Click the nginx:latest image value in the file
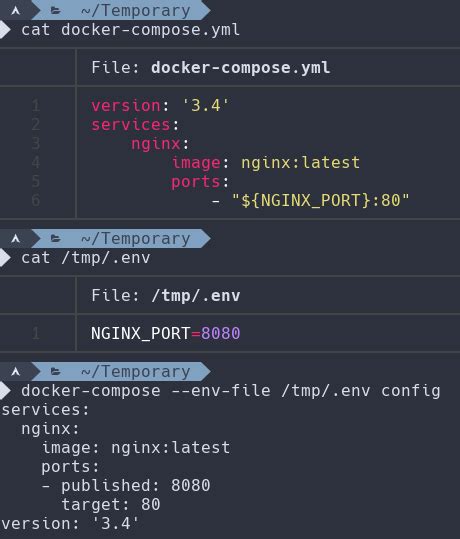460x539 pixels. click(x=300, y=162)
